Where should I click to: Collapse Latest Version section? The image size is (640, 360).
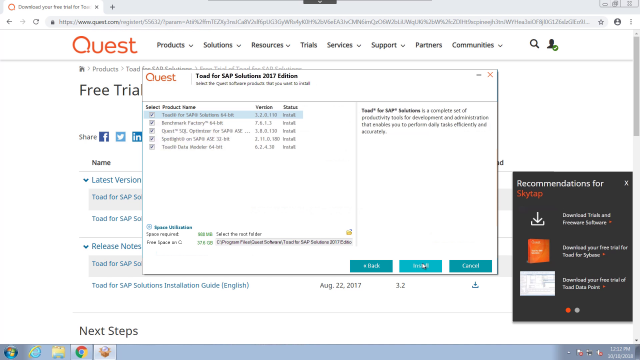pyautogui.click(x=86, y=180)
